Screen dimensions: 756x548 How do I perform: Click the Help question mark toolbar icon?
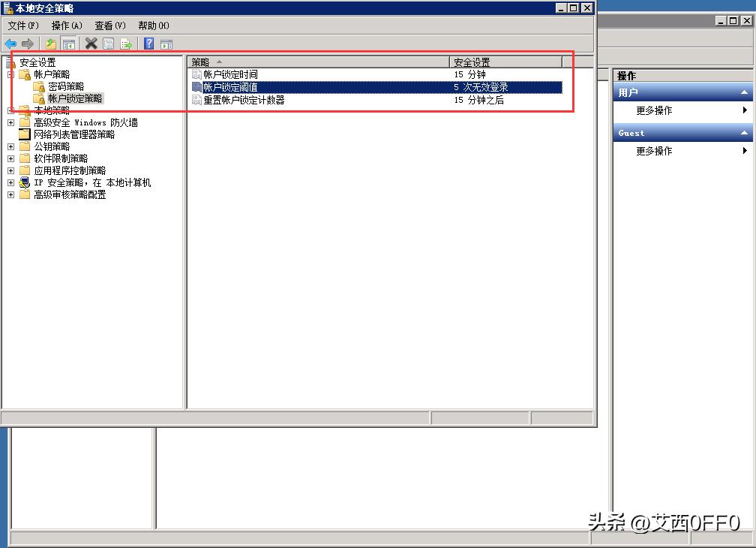(x=147, y=43)
